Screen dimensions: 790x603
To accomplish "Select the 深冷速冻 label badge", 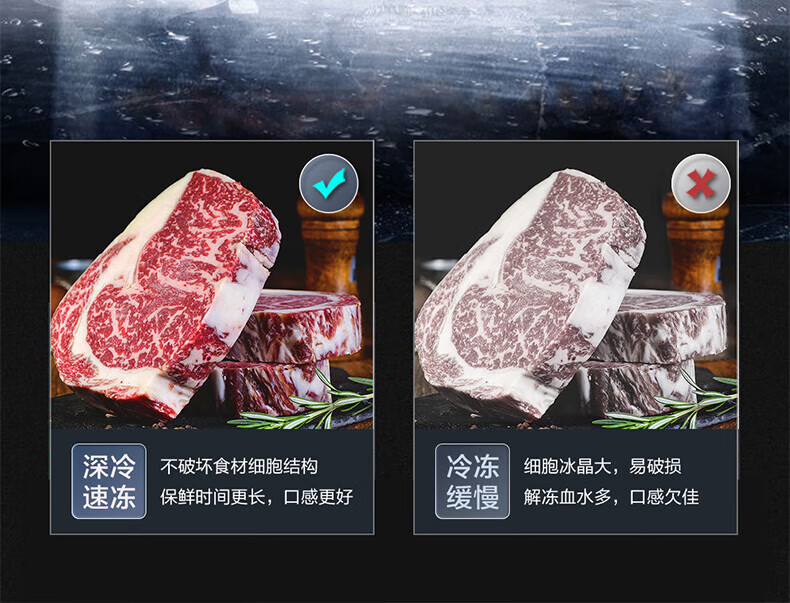I will point(109,481).
